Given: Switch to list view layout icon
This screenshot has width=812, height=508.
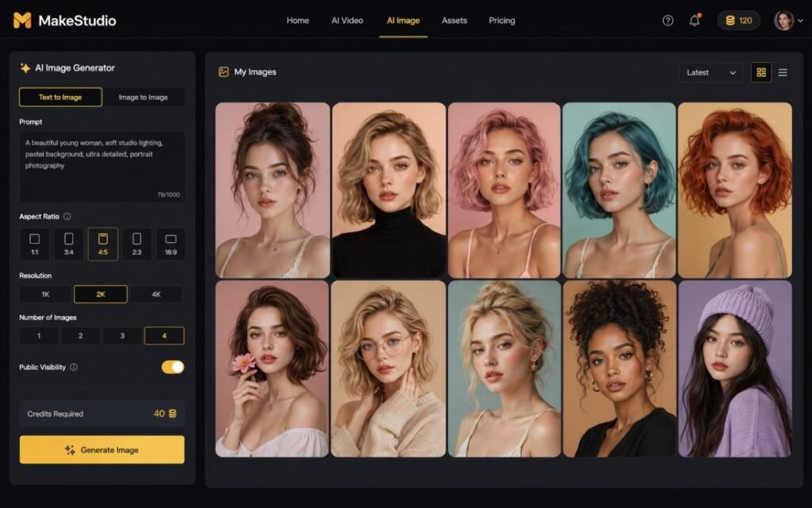Looking at the screenshot, I should [783, 72].
